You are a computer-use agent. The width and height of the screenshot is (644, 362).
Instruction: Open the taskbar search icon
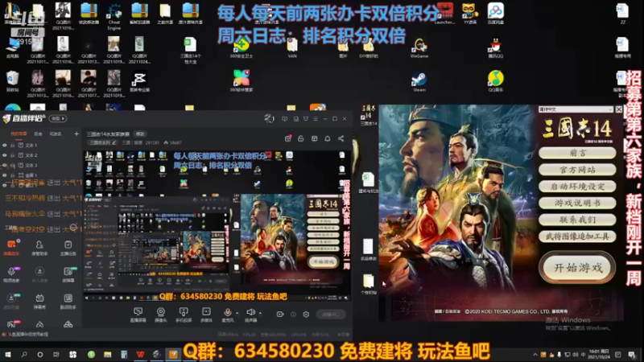pos(24,354)
